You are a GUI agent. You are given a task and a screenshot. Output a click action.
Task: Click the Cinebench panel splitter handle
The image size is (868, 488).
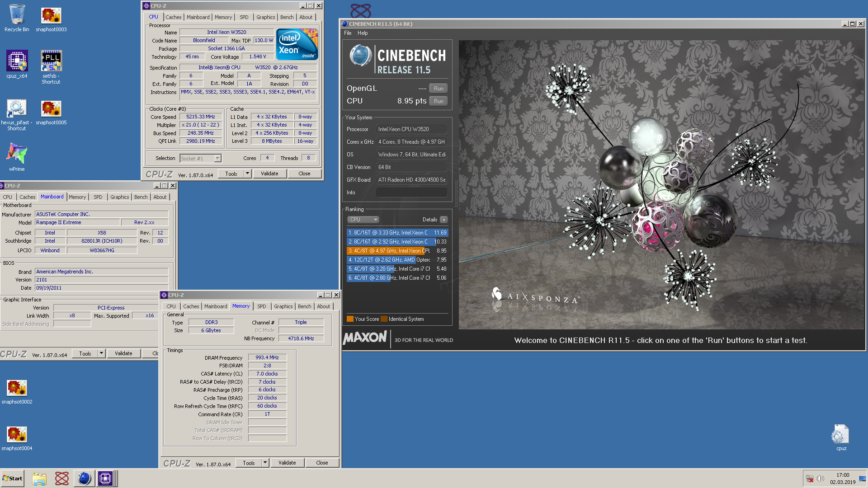[456, 194]
